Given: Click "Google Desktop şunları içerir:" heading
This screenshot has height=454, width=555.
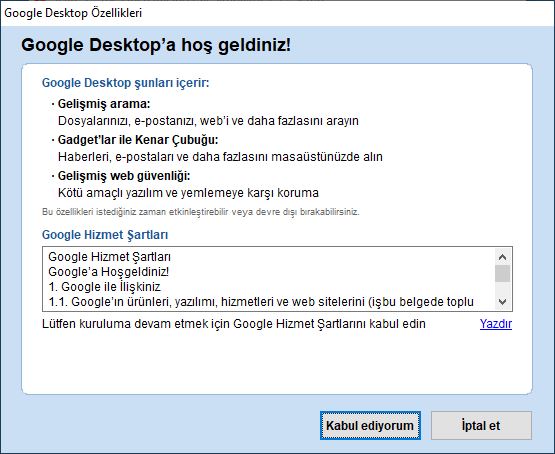Looking at the screenshot, I should coord(126,83).
